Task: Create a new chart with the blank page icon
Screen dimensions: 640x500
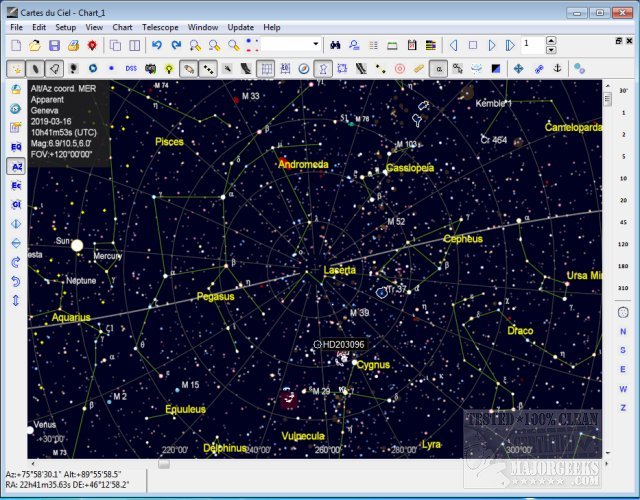Action: click(16, 45)
